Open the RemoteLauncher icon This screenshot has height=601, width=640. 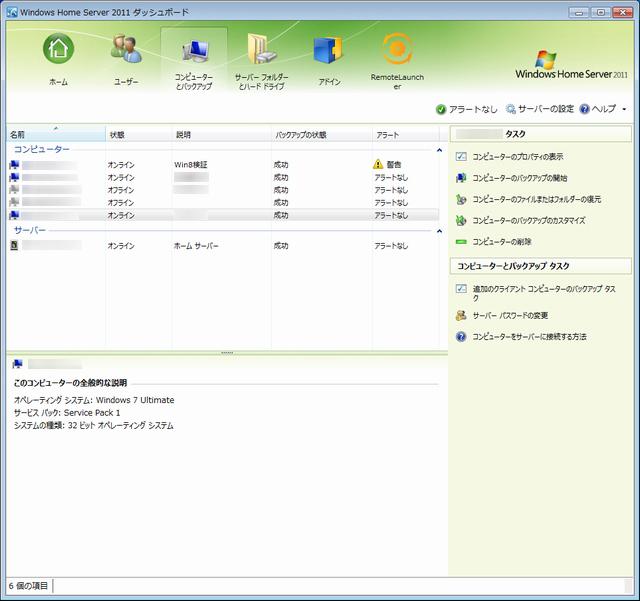[397, 49]
